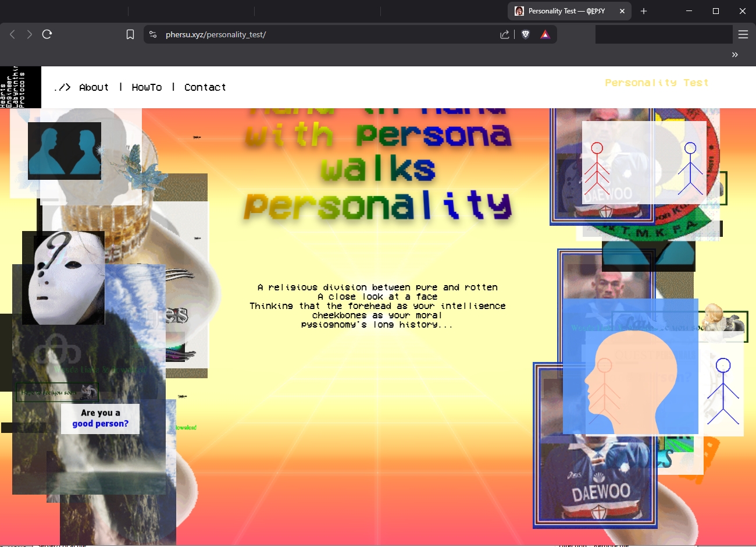Expand the bookmarks overflow chevron

tap(735, 54)
